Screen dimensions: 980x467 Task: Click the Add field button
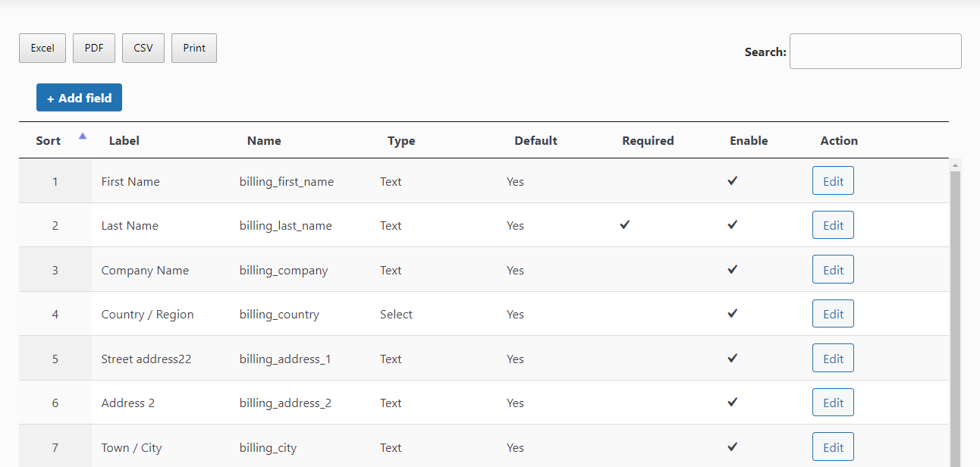79,97
